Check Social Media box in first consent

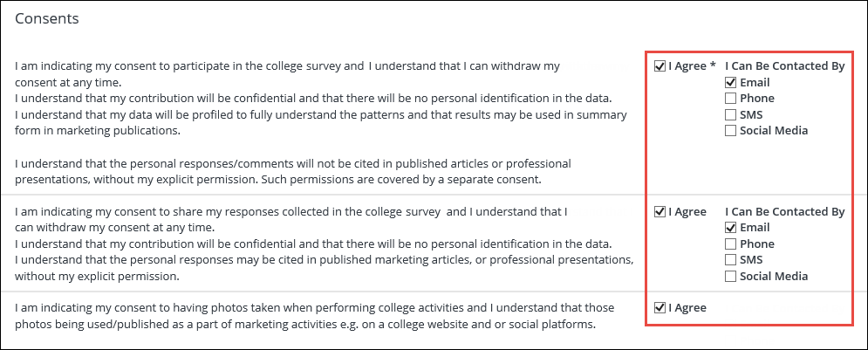coord(730,131)
